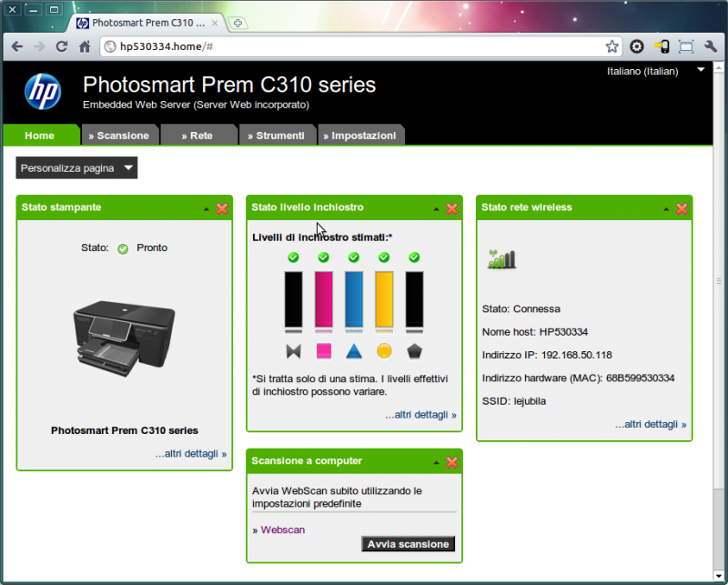Bookmark this page with the star icon

coord(612,46)
